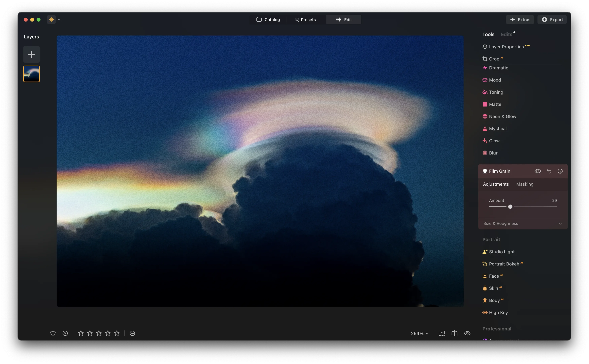Toggle Film Grain visibility eye icon

(x=538, y=171)
